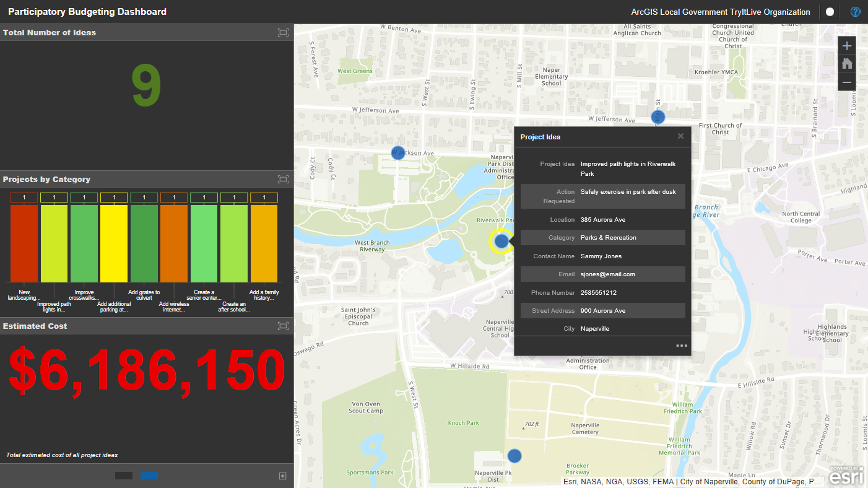Return map to the default extent with home icon
This screenshot has height=488, width=868.
pos(846,63)
